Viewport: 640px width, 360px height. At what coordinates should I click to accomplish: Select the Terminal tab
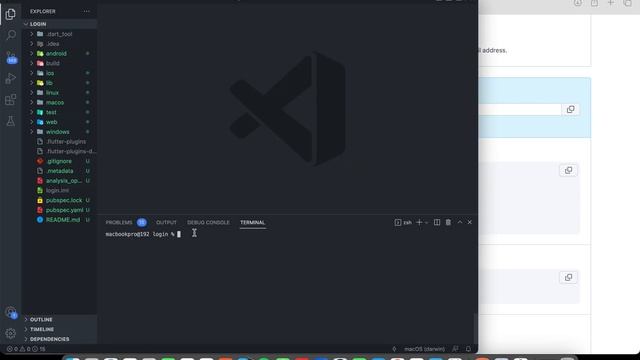[x=253, y=222]
